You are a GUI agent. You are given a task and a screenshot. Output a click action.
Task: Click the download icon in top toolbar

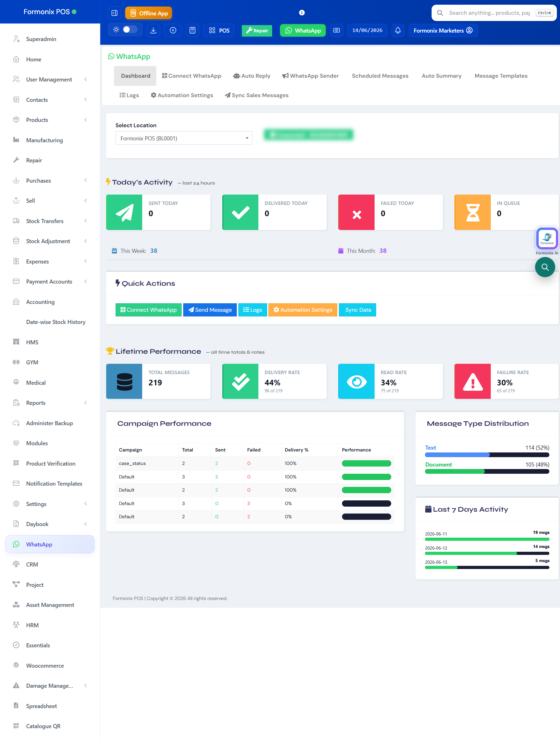point(153,30)
